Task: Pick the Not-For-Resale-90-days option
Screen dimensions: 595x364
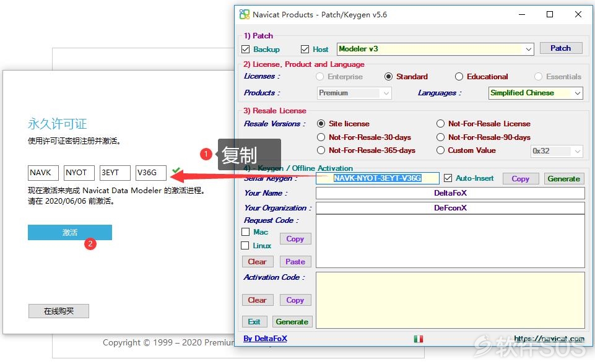Action: pos(440,137)
